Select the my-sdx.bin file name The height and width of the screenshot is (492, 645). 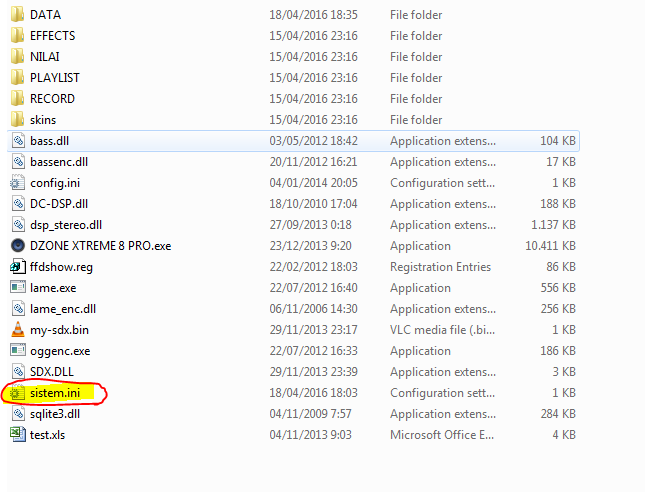click(x=59, y=330)
